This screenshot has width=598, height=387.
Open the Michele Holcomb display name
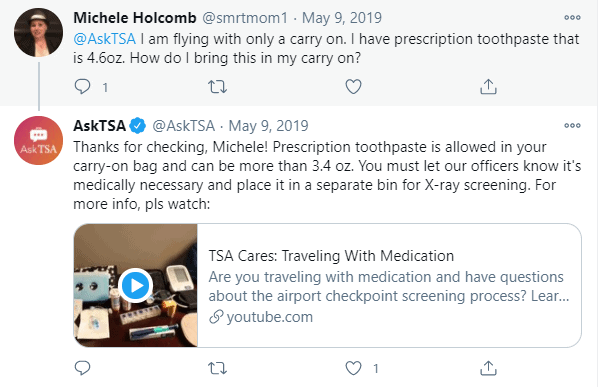click(135, 18)
